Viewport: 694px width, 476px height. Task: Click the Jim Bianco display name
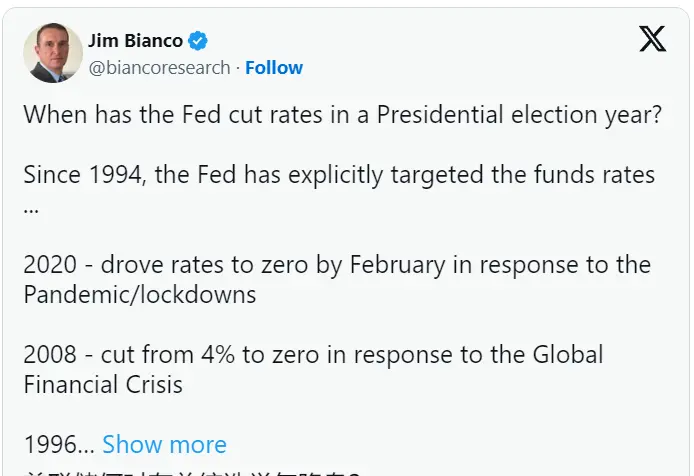click(136, 41)
